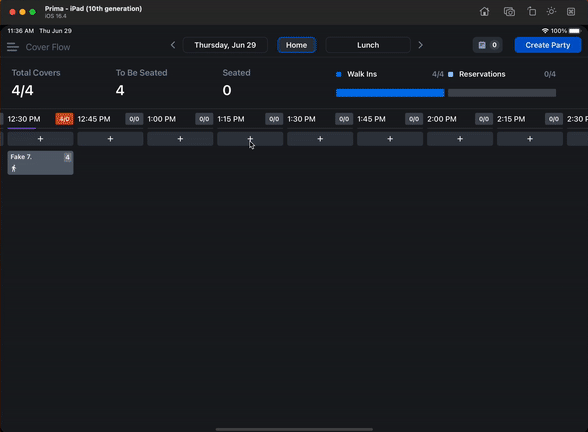Advance to next shift with right chevron
This screenshot has height=432, width=588.
coord(420,45)
